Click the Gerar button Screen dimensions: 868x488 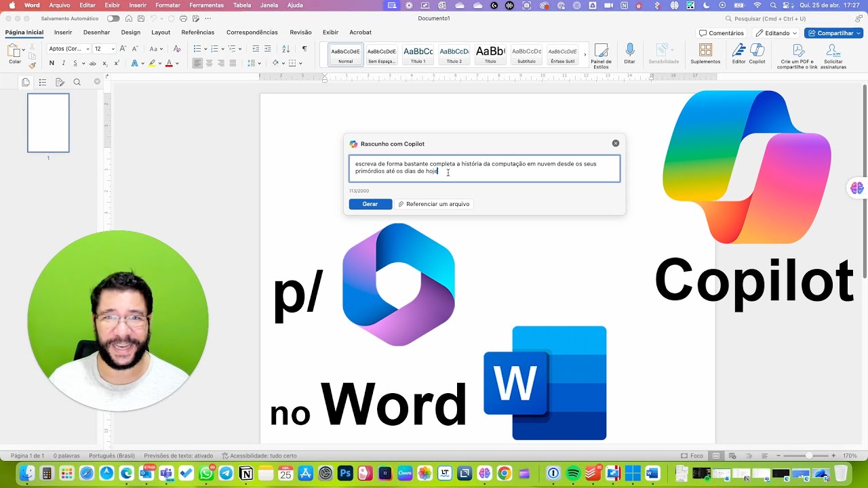pyautogui.click(x=370, y=204)
